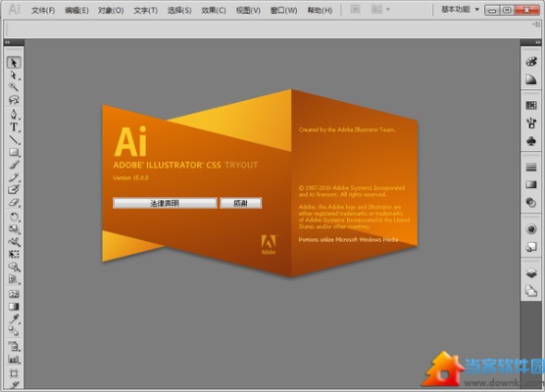Select the Scale tool
Screen dimensions: 545x392
coord(14,229)
